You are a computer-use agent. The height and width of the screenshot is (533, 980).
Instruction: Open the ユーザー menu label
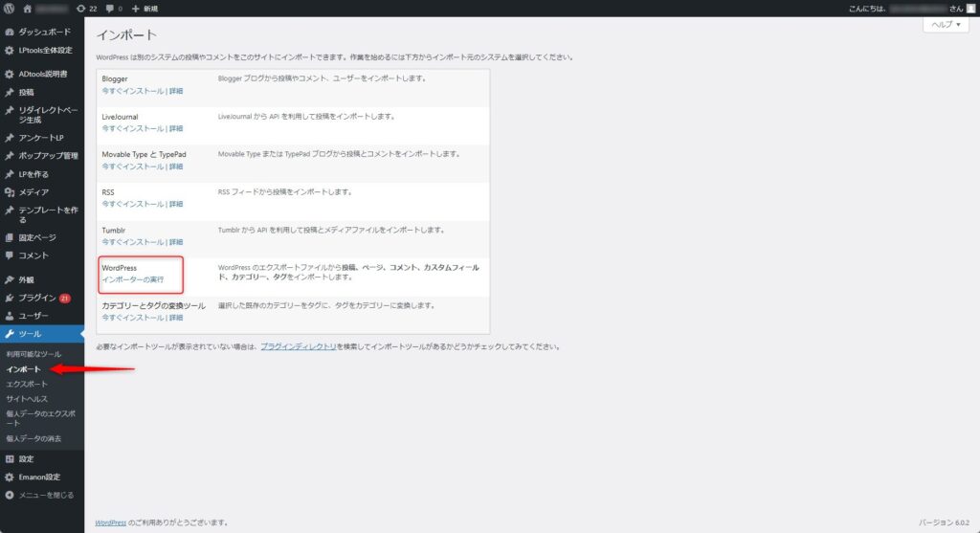[x=33, y=316]
